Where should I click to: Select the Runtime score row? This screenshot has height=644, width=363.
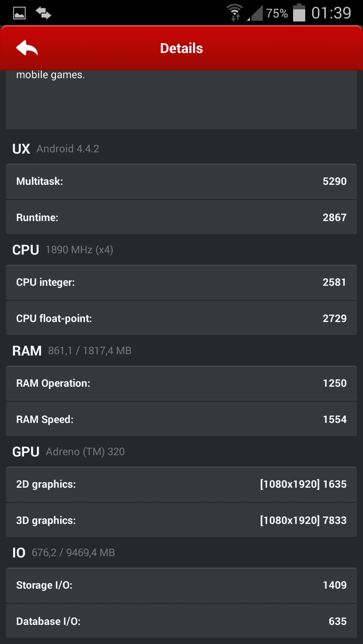pos(181,217)
